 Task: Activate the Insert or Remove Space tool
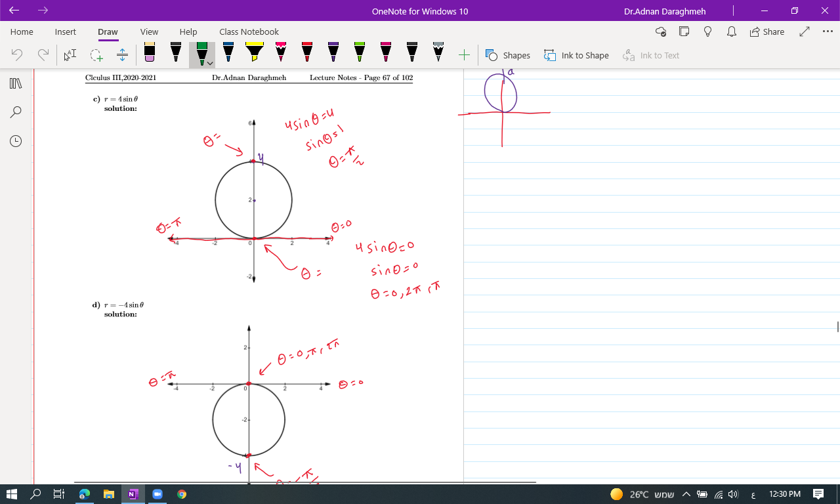point(122,55)
